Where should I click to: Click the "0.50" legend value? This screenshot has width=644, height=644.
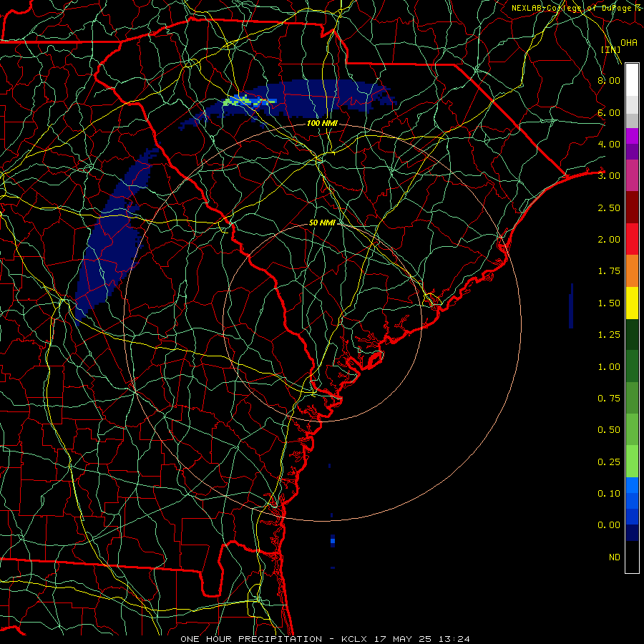(609, 430)
